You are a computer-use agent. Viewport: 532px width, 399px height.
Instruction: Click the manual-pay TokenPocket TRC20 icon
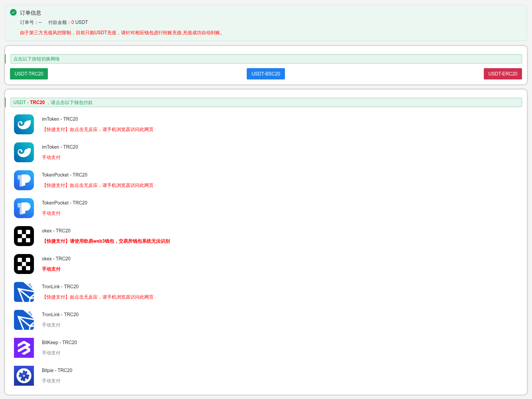click(24, 208)
